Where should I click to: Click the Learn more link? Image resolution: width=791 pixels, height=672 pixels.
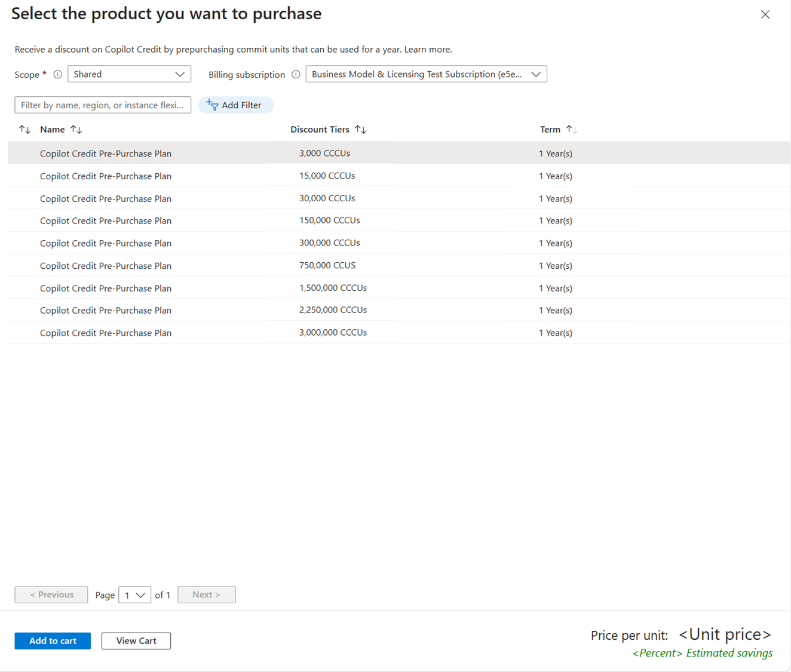(428, 50)
